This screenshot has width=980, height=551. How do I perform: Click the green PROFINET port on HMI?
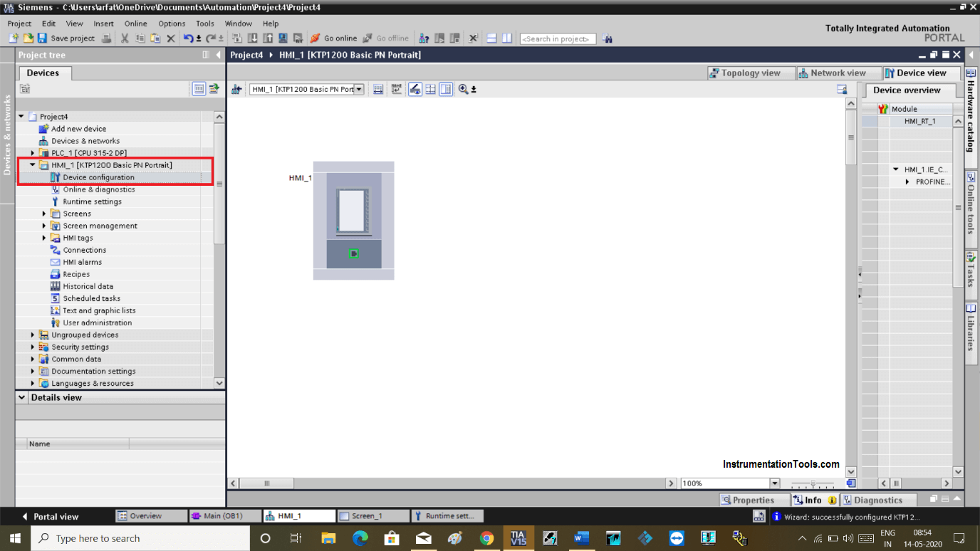tap(353, 253)
